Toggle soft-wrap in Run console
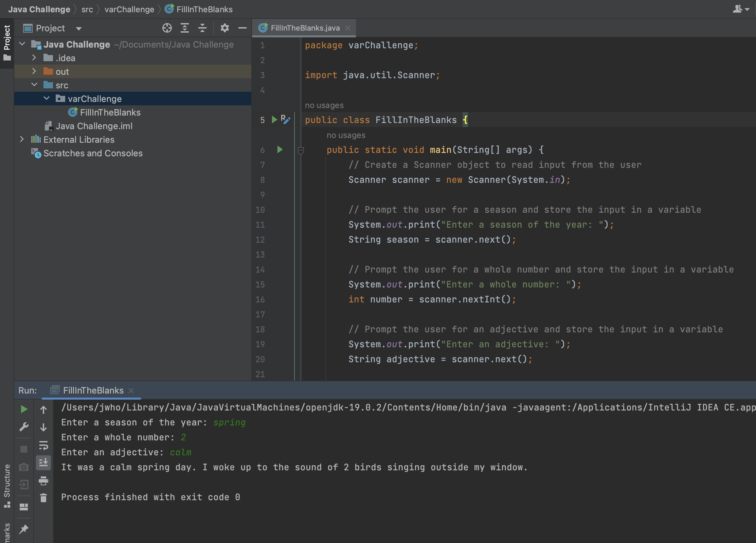Viewport: 756px width, 543px height. point(43,445)
